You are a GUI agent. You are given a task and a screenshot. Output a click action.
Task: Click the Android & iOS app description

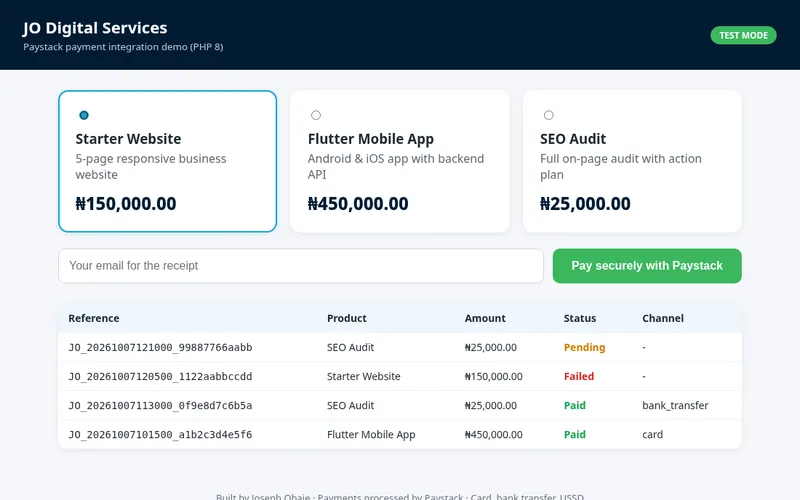pos(395,166)
